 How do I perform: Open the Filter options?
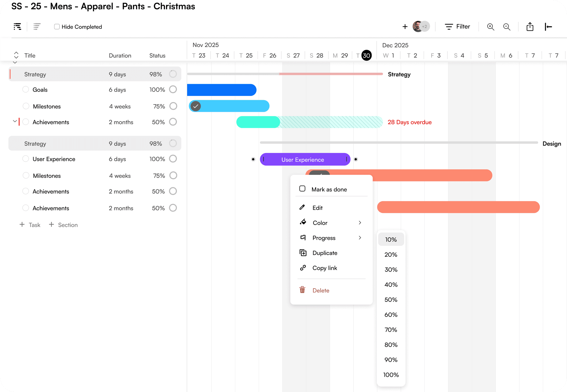[x=457, y=27]
